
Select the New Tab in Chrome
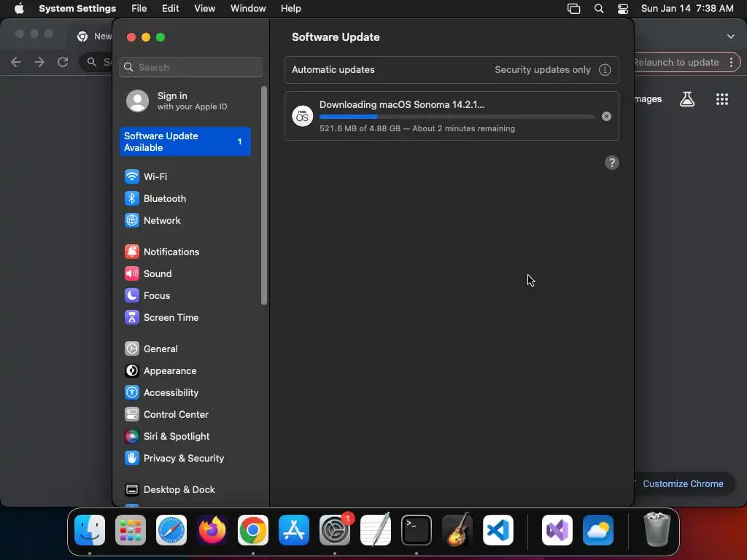click(x=94, y=36)
